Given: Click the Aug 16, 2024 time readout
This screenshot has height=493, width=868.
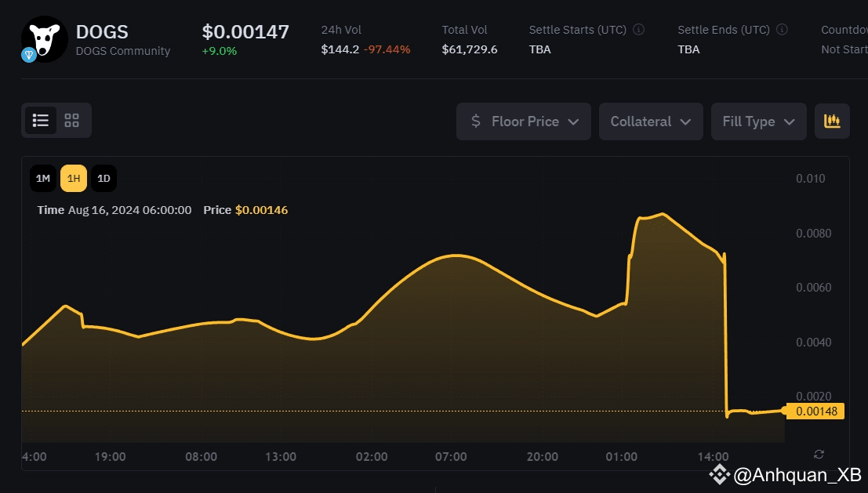Looking at the screenshot, I should pyautogui.click(x=129, y=210).
